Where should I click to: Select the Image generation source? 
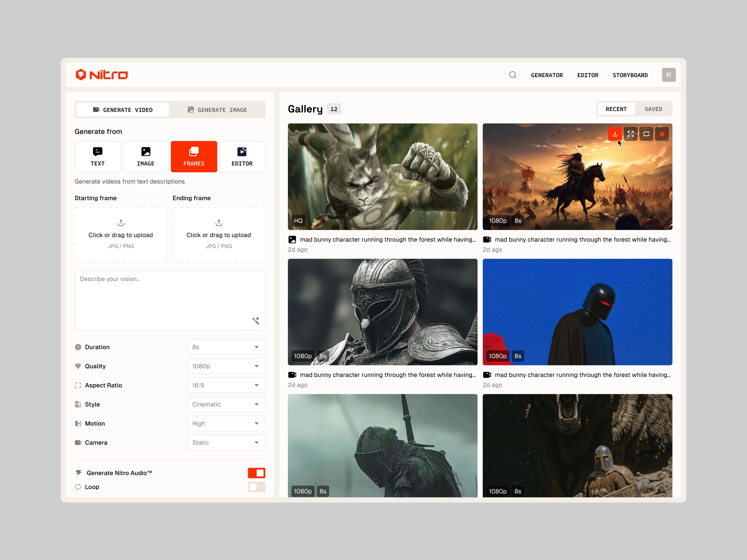(146, 156)
